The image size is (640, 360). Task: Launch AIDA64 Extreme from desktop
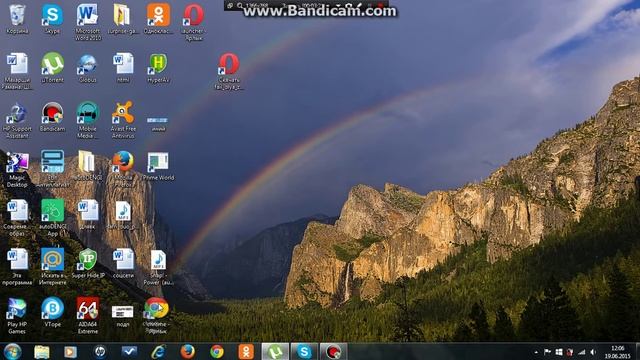coord(88,309)
